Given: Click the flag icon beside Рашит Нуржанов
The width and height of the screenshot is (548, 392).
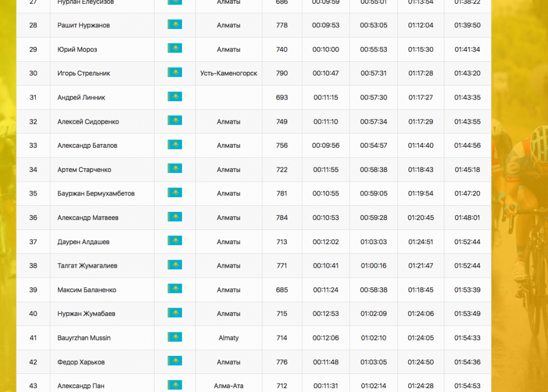Looking at the screenshot, I should coord(175,25).
